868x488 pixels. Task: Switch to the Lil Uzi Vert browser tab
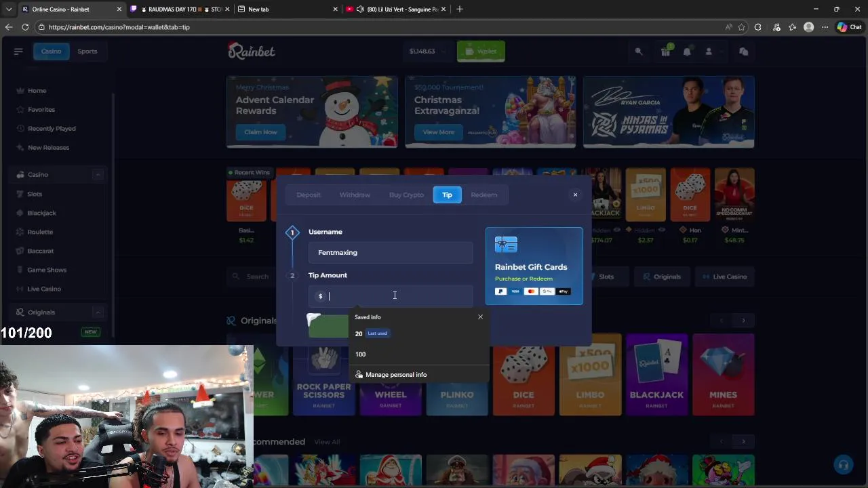(397, 9)
